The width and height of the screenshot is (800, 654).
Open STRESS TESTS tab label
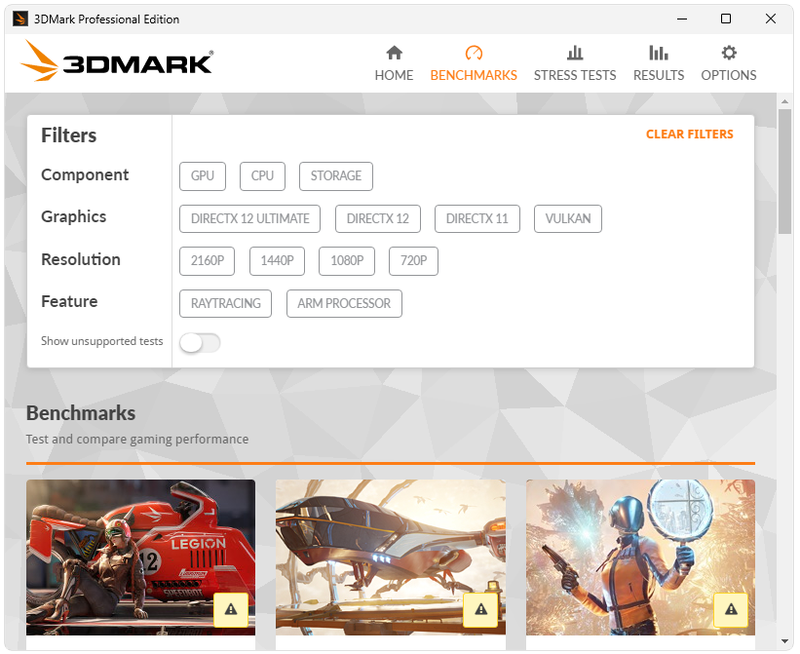point(575,75)
